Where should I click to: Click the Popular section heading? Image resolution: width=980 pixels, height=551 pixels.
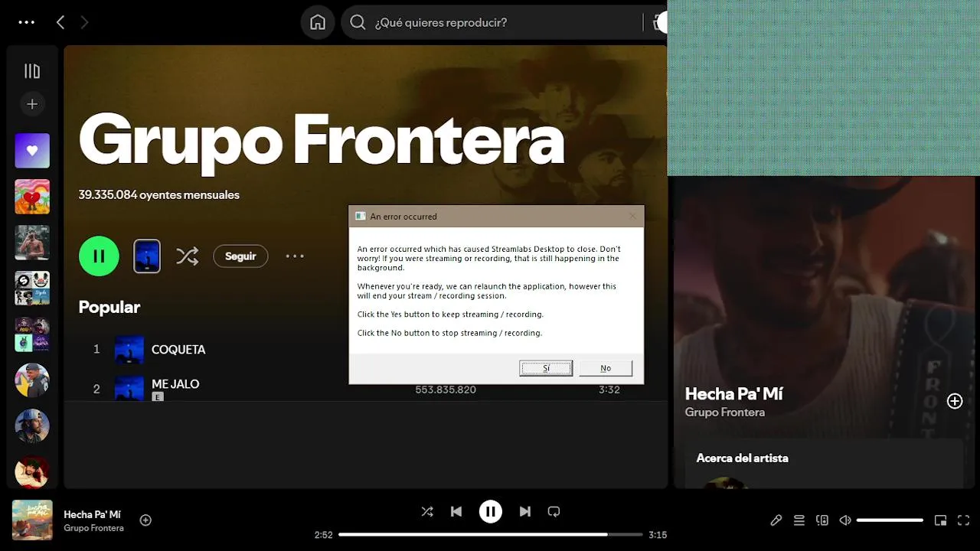click(x=109, y=307)
